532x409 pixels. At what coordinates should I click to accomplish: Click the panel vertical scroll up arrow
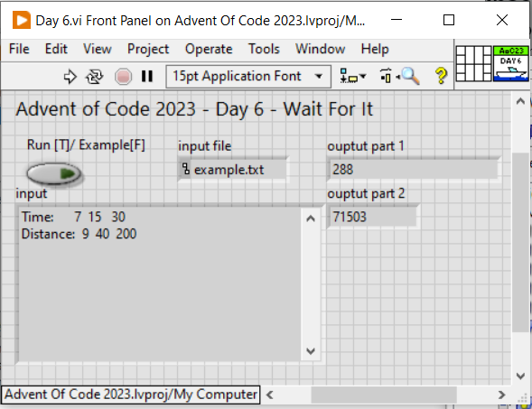520,101
